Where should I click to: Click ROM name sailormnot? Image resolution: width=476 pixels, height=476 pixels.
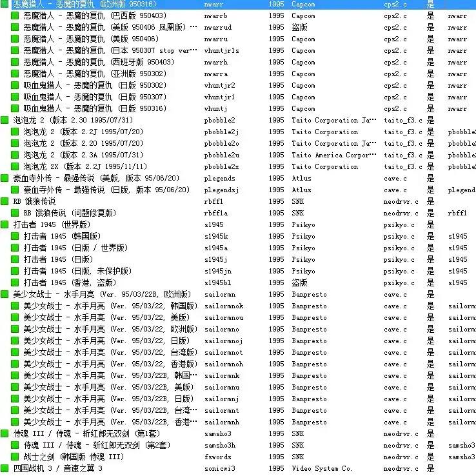(224, 352)
